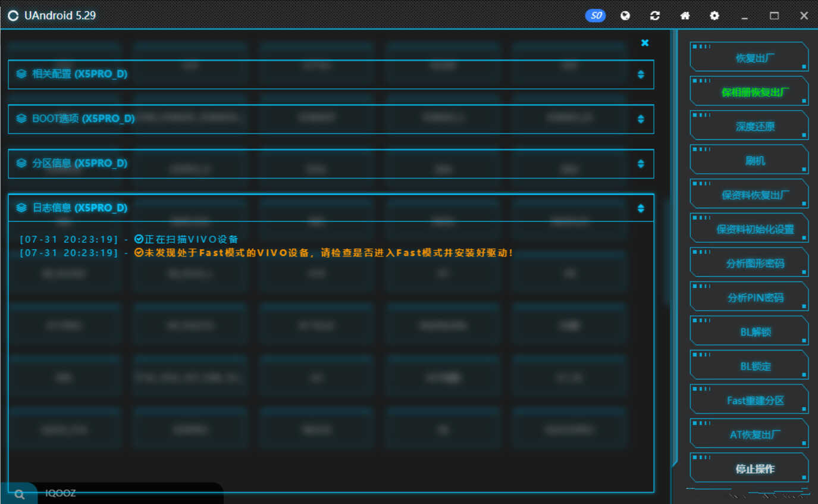Expand the 相关配置 section arrow
Viewport: 818px width, 504px height.
(x=641, y=74)
